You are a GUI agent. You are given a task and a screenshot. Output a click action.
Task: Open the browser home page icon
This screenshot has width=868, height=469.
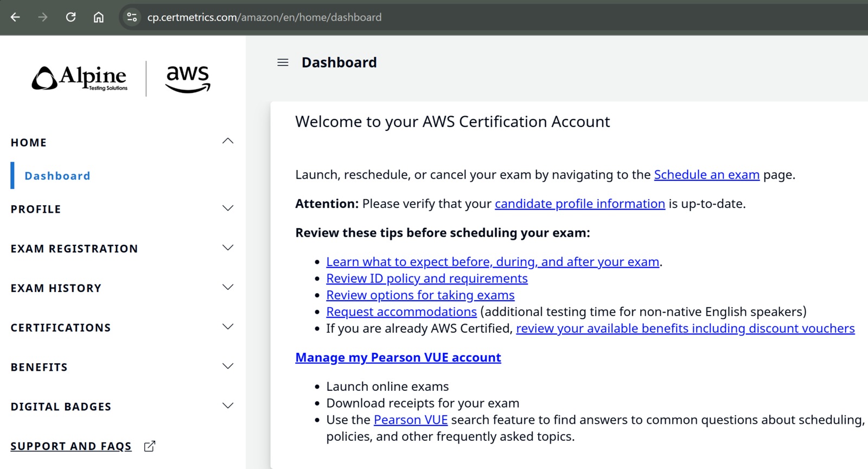click(98, 17)
